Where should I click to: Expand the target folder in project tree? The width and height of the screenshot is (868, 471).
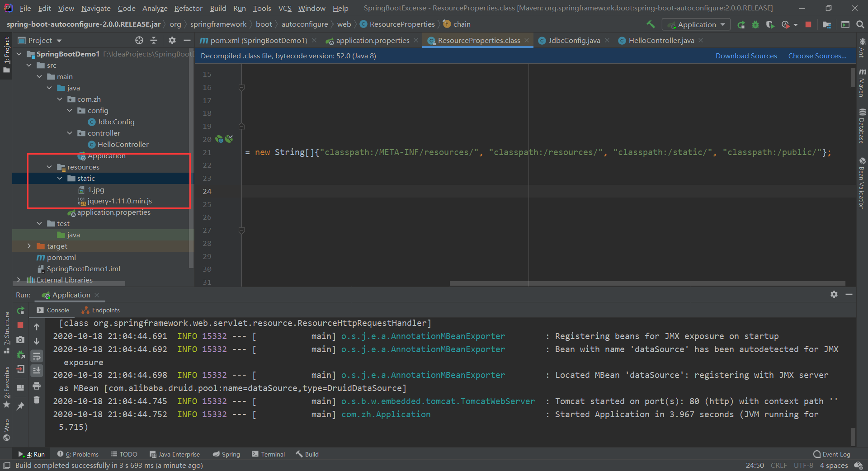click(x=29, y=246)
